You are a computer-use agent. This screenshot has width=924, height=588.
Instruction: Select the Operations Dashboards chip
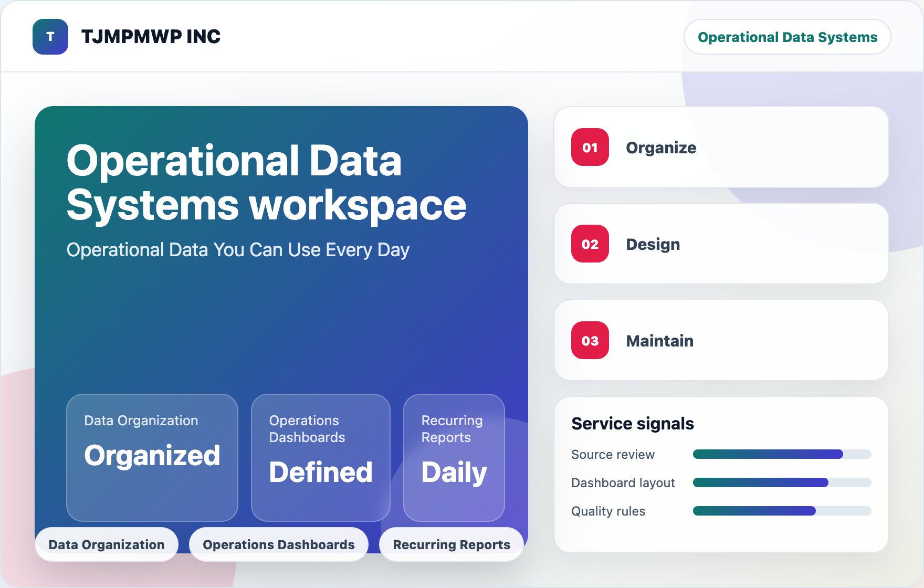(x=279, y=544)
